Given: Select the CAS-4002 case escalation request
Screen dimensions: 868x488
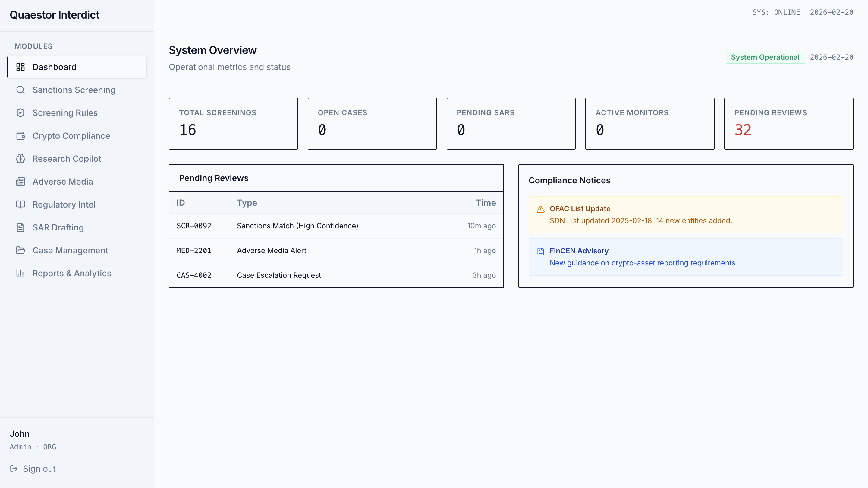Looking at the screenshot, I should click(336, 275).
